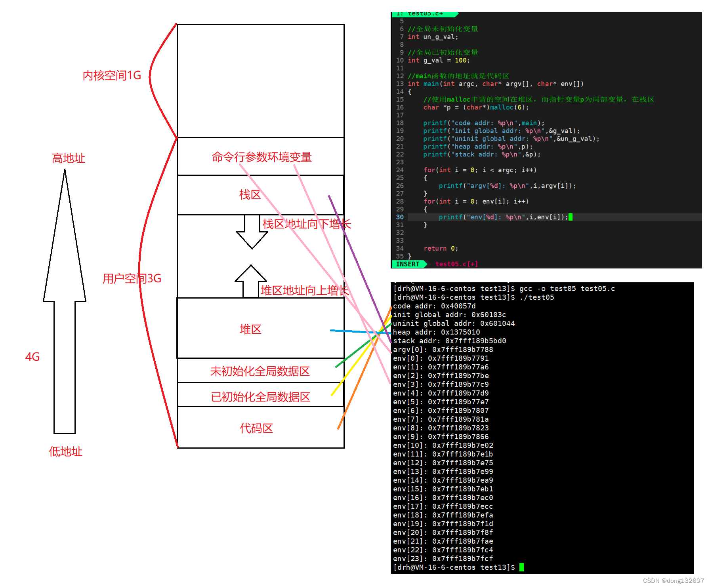
Task: Click the gcc compile command in terminal
Action: point(567,289)
